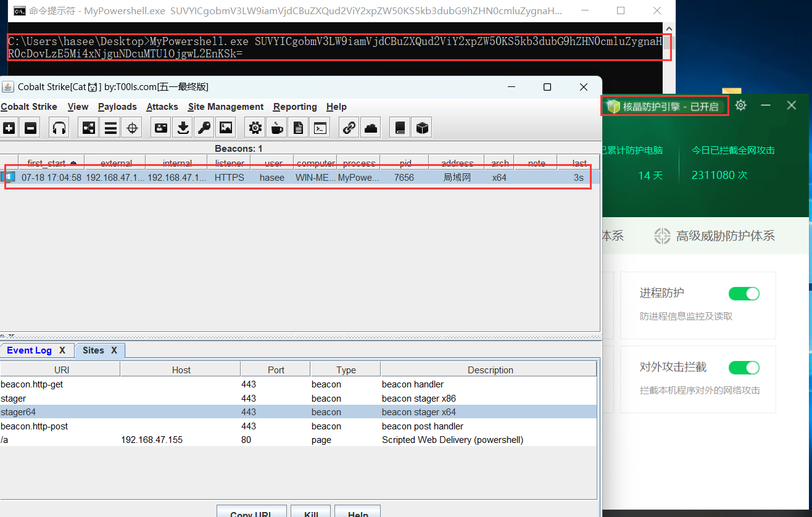Open the Cobalt Strike menu
812x517 pixels.
[x=29, y=107]
